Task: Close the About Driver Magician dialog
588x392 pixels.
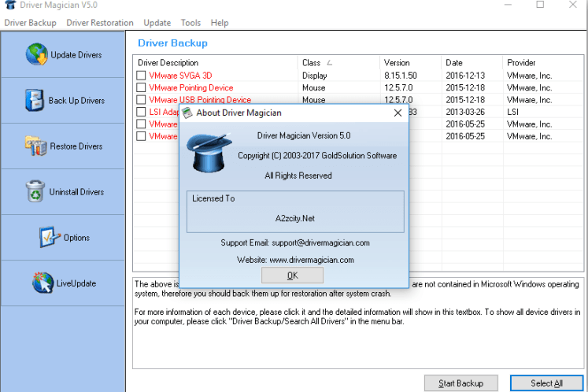Action: pos(398,113)
